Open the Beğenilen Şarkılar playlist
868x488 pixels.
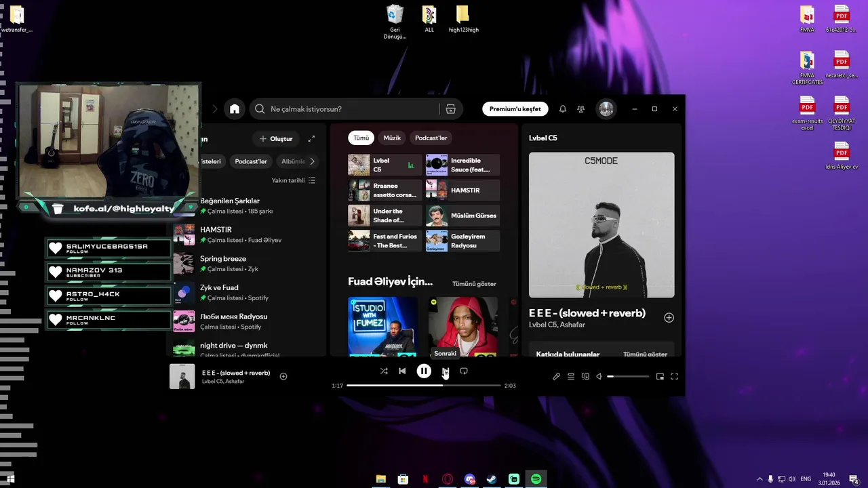click(247, 205)
